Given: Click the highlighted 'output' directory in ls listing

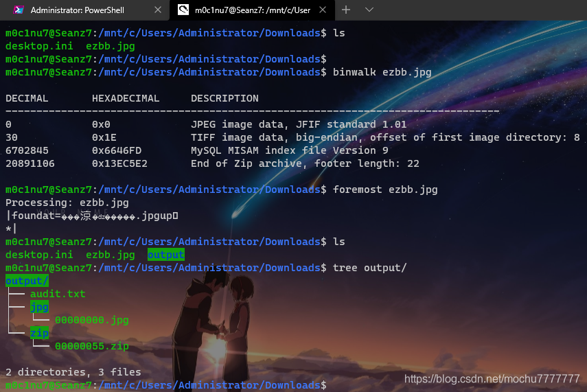Looking at the screenshot, I should pyautogui.click(x=166, y=255).
